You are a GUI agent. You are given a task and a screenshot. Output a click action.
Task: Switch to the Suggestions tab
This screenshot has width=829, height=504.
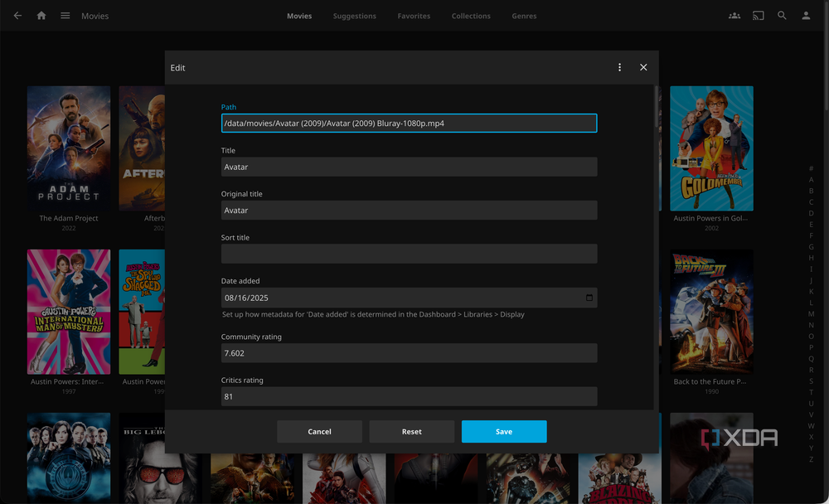pos(354,16)
